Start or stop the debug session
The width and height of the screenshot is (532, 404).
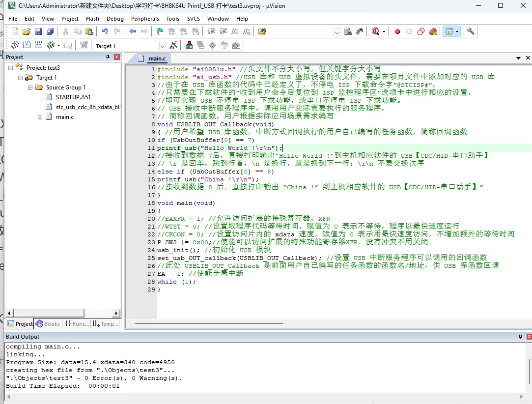375,31
